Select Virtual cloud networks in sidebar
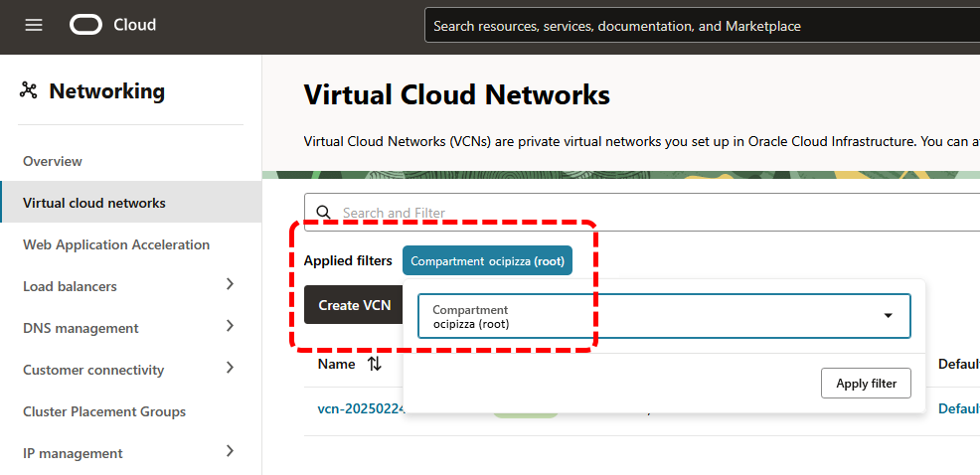This screenshot has height=475, width=980. point(94,203)
